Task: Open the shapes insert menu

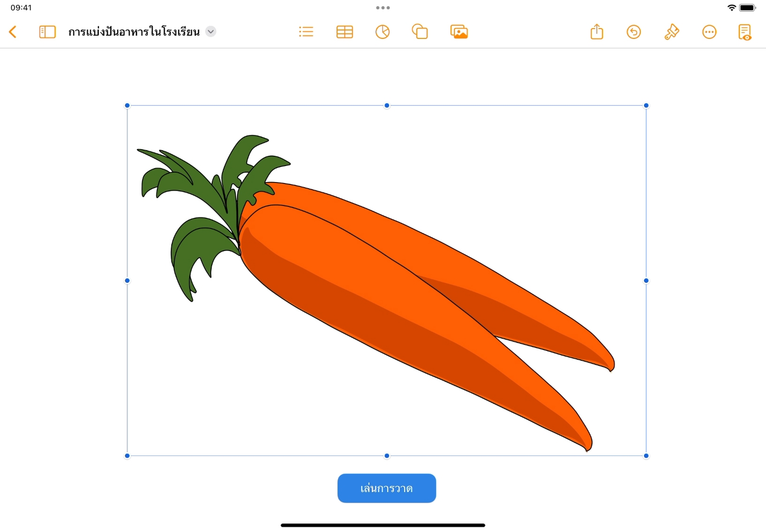Action: click(x=420, y=32)
